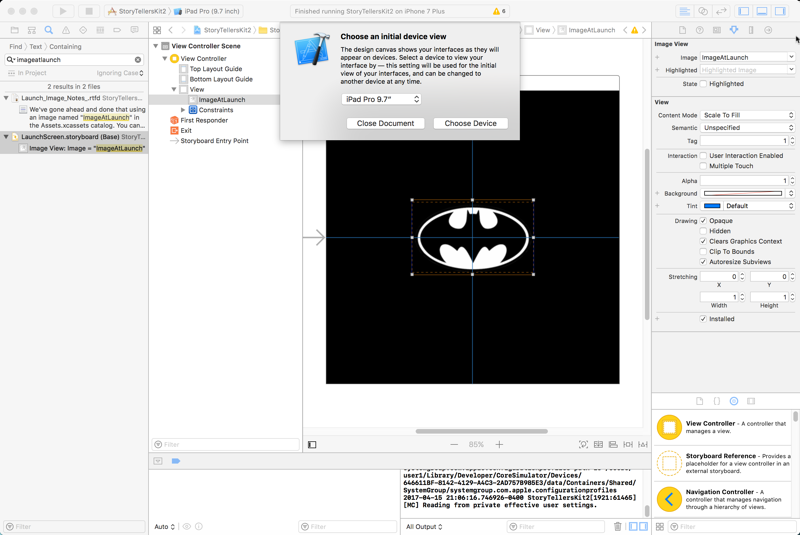The image size is (800, 535).
Task: Click the Close Document button
Action: tap(385, 123)
